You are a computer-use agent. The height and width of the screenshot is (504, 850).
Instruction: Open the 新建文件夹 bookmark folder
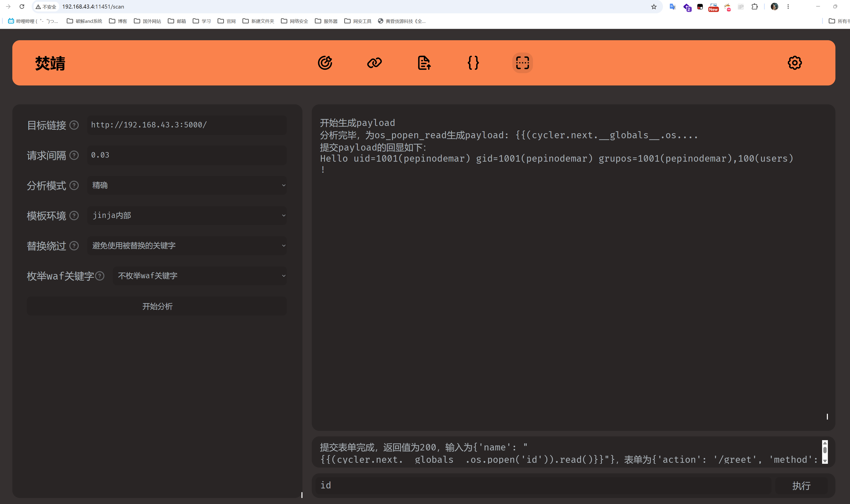258,21
